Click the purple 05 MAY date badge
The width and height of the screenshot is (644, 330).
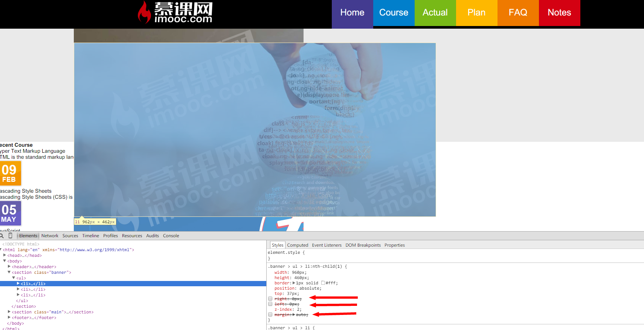click(x=10, y=213)
